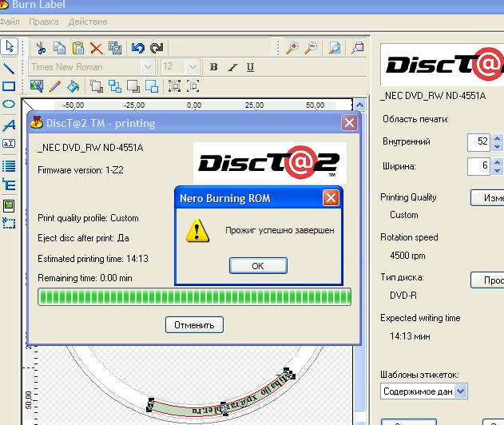The image size is (504, 425).
Task: Click the Undo arrow icon
Action: pyautogui.click(x=137, y=49)
